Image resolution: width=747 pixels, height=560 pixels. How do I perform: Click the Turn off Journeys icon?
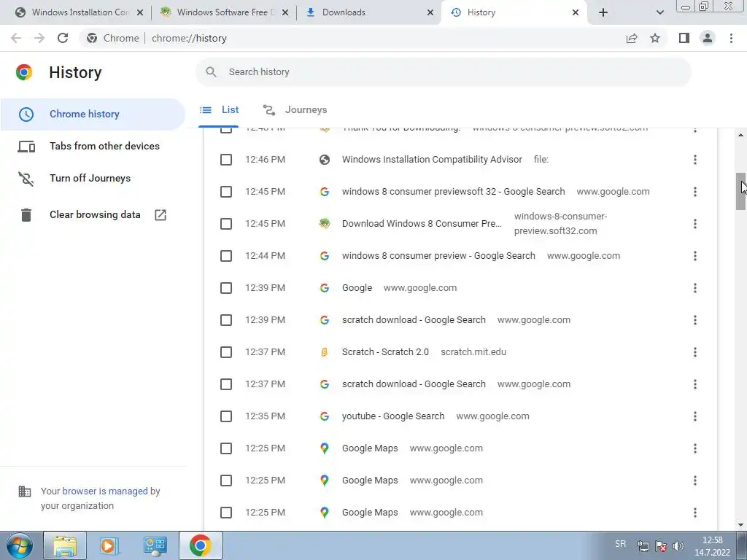pos(26,179)
